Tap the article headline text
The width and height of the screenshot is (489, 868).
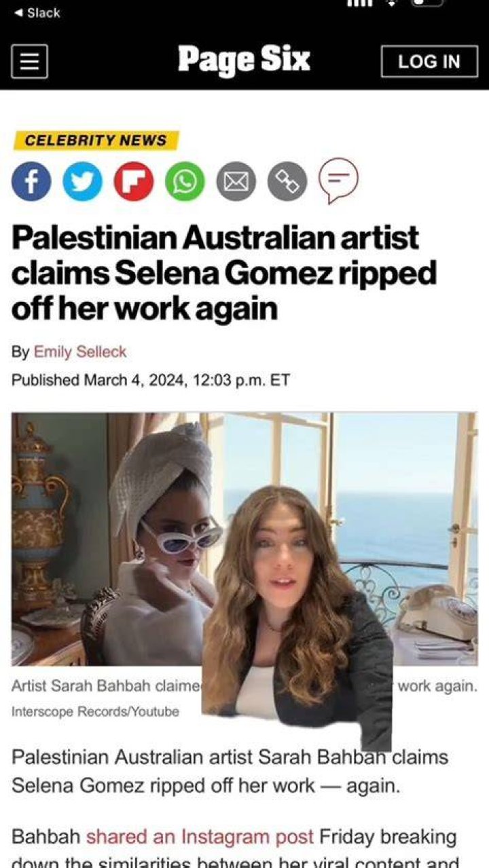pos(224,273)
